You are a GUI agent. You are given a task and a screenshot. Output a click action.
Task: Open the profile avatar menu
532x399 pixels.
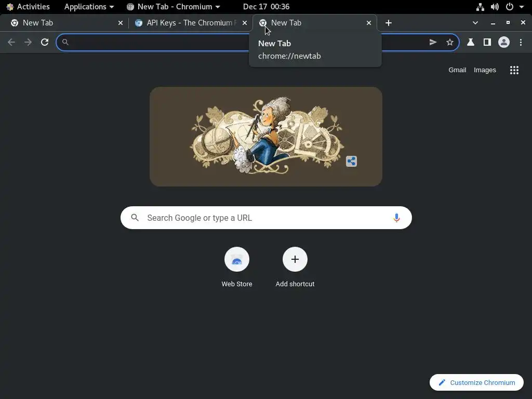(x=504, y=42)
